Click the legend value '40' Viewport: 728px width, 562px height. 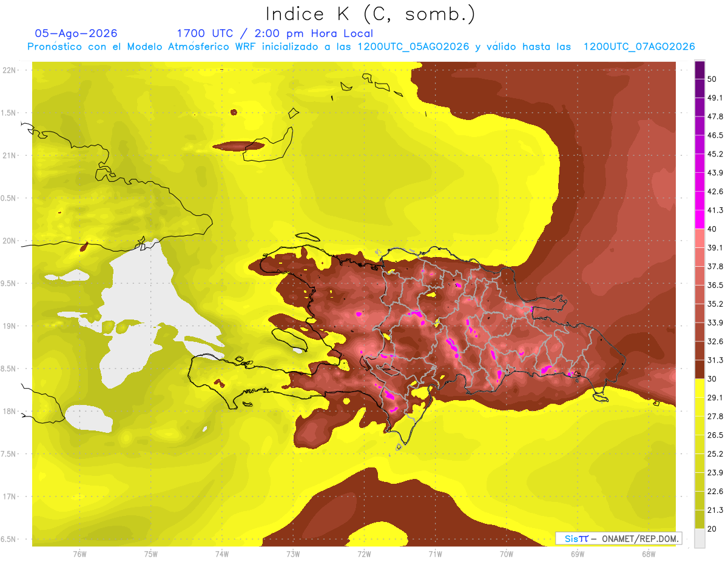coord(712,229)
